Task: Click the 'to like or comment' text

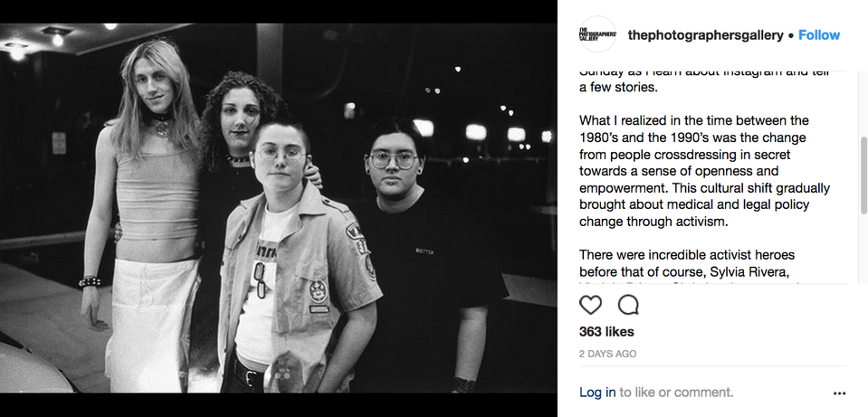Action: [x=676, y=392]
